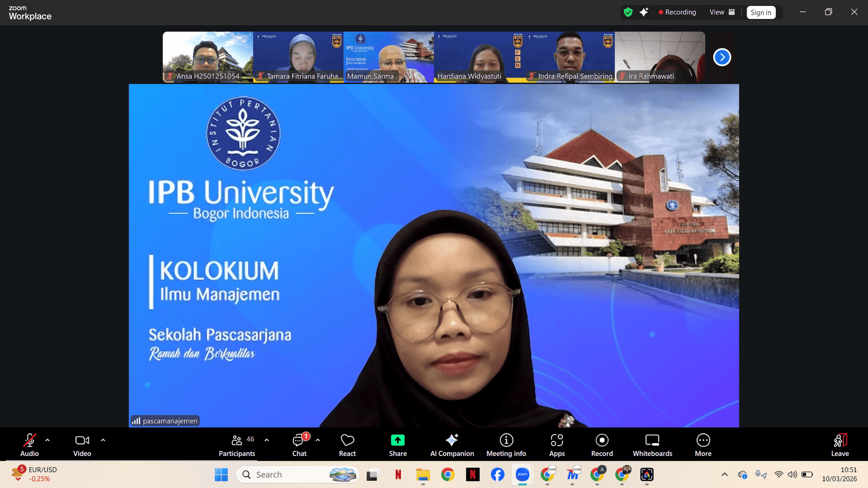Show Meeting info details
Viewport: 868px width, 488px height.
pos(506,445)
